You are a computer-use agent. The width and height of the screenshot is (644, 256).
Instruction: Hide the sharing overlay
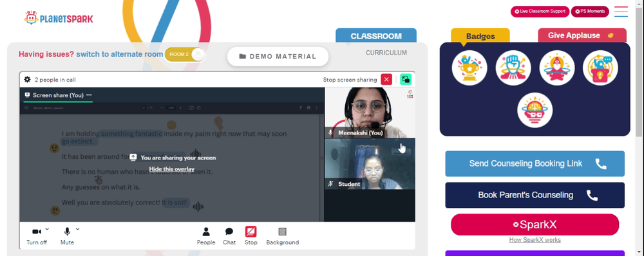[x=172, y=169]
